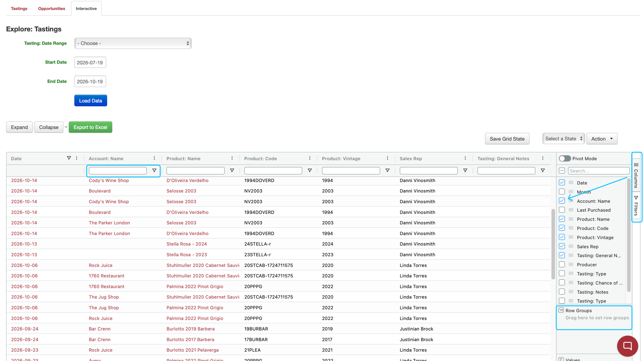The width and height of the screenshot is (644, 361).
Task: Open the Cody's Wine Shop link in first row
Action: click(109, 180)
